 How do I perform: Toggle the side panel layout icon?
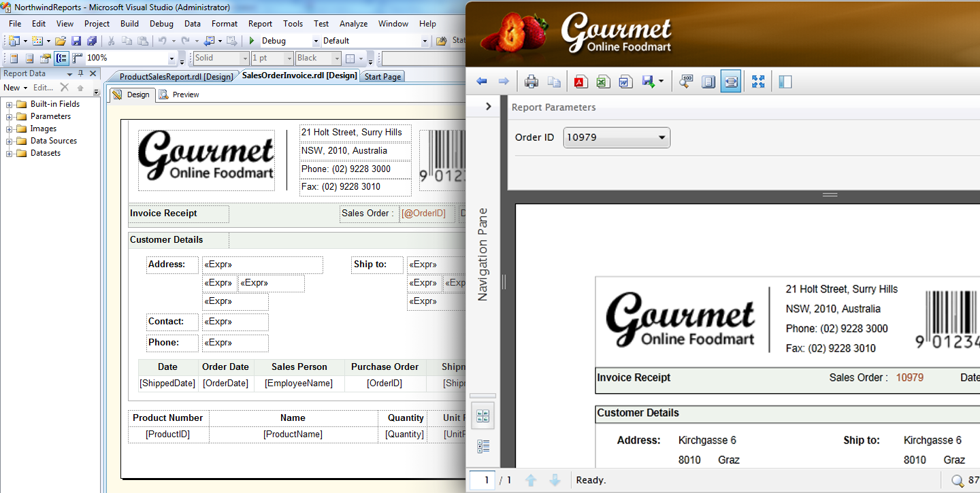tap(785, 82)
